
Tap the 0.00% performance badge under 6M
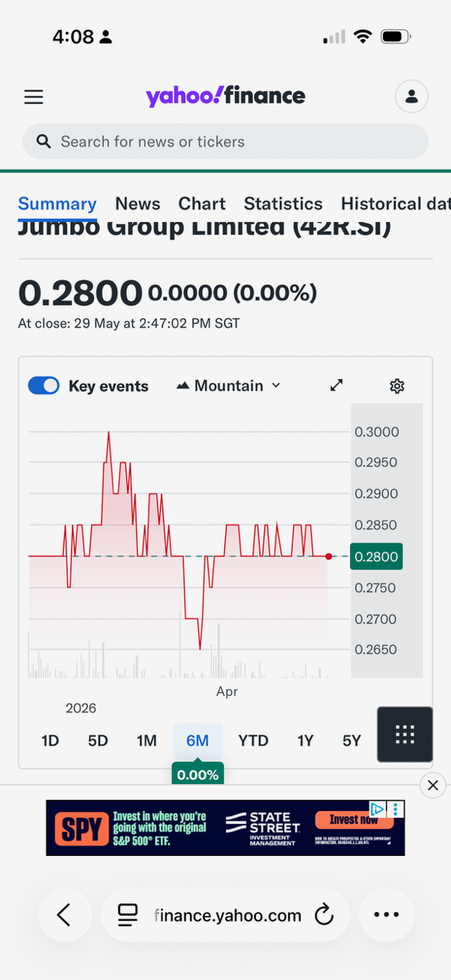point(198,774)
